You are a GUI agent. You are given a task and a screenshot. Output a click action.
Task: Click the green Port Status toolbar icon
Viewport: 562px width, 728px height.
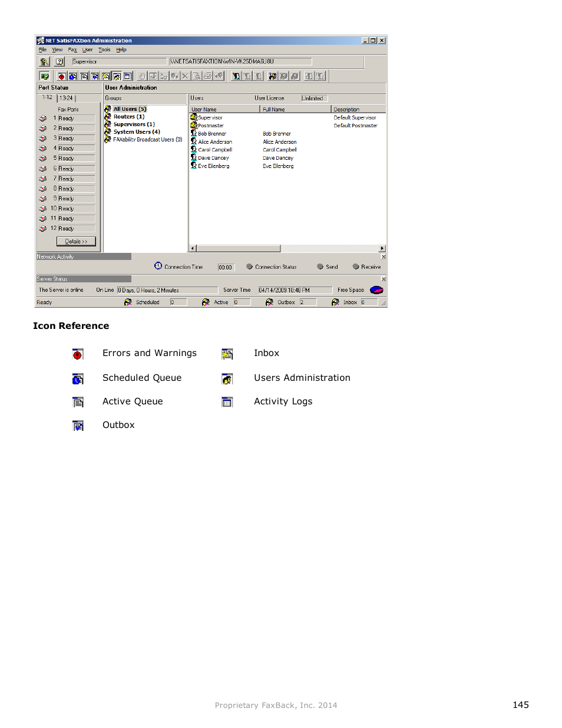click(x=44, y=76)
